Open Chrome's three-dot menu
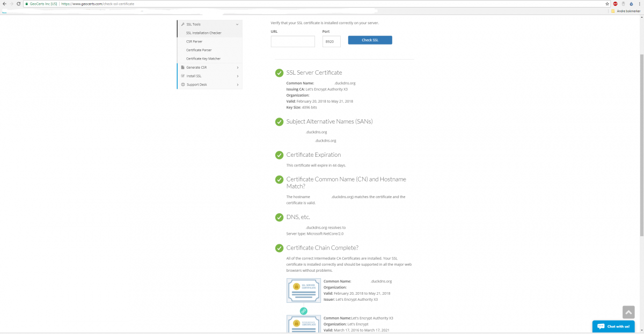This screenshot has height=334, width=644. pyautogui.click(x=639, y=4)
